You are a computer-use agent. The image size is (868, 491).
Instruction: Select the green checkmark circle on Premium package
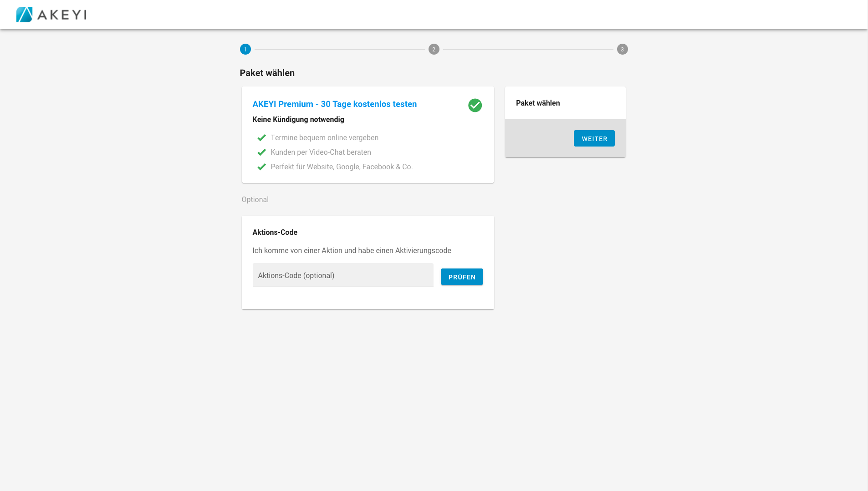[x=475, y=105]
